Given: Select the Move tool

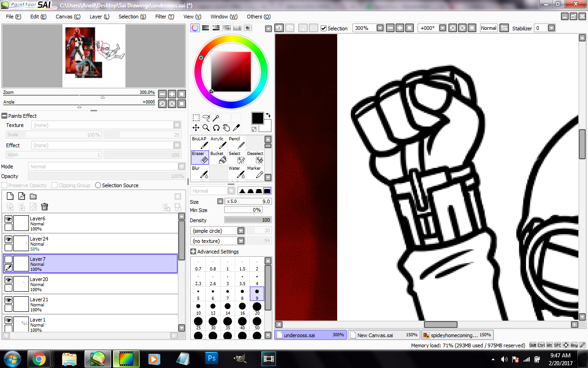Looking at the screenshot, I should [x=196, y=128].
